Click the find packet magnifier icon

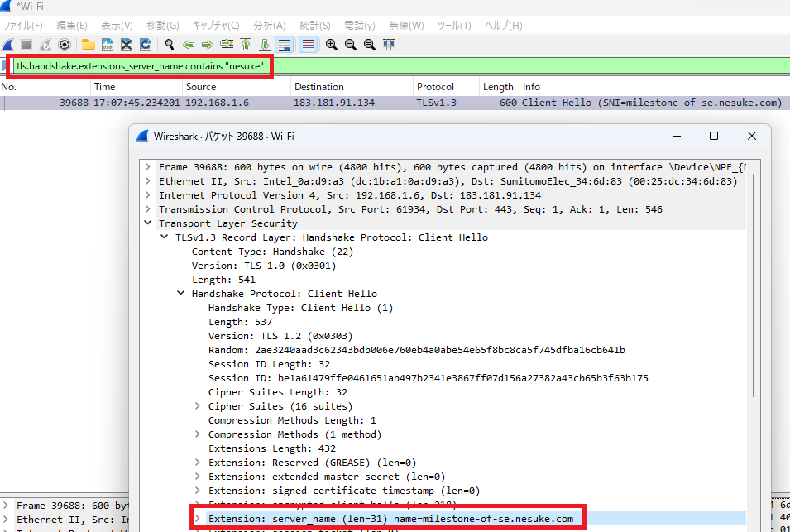(x=170, y=45)
